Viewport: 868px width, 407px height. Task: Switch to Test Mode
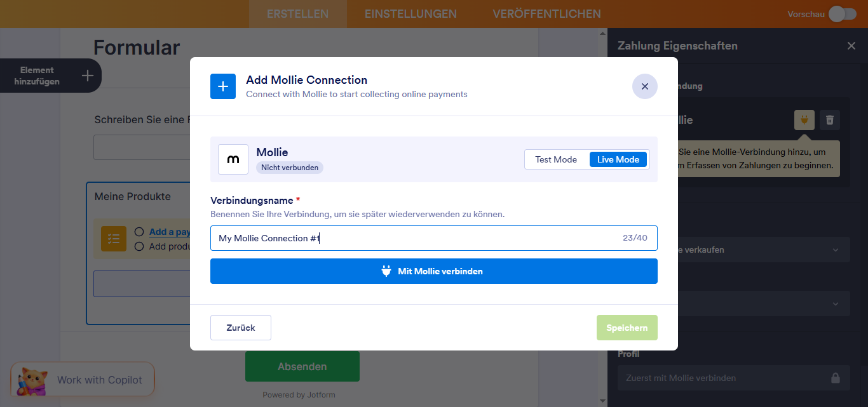[557, 159]
